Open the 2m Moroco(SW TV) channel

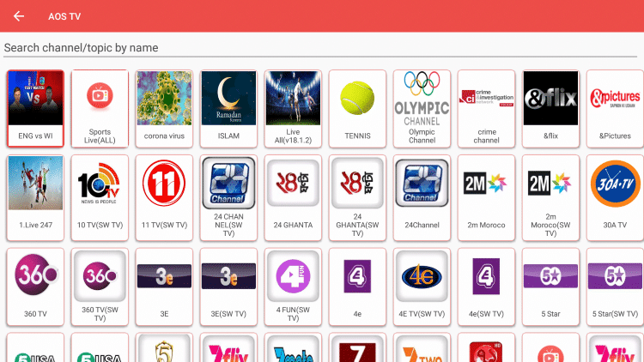550,197
